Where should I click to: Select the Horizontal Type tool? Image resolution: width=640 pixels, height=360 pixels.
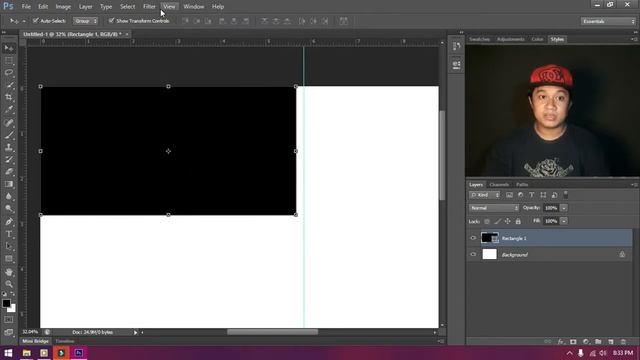tap(9, 234)
